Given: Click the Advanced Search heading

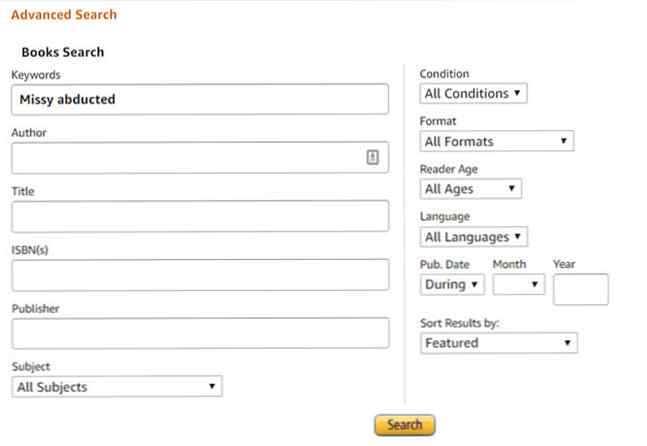Looking at the screenshot, I should click(63, 15).
